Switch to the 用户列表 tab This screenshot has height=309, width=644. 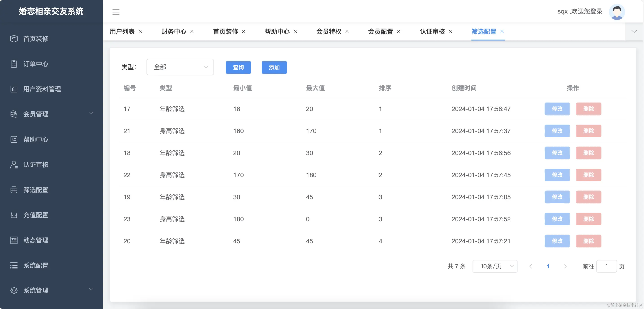122,31
